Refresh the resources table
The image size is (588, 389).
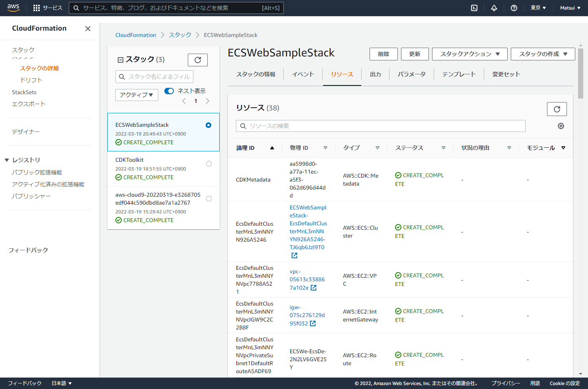(557, 109)
